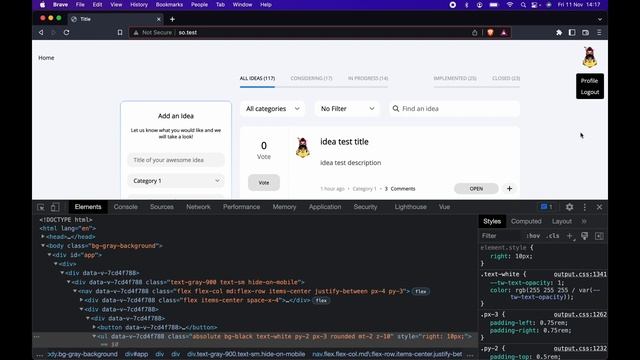Open the 'idea test title' idea

click(x=344, y=142)
